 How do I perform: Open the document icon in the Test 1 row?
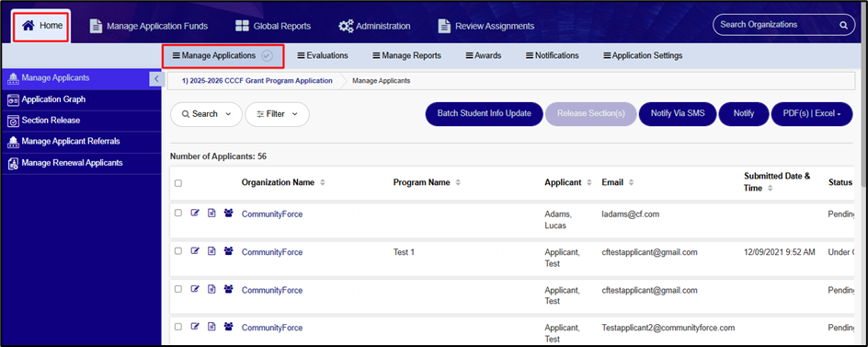click(211, 250)
